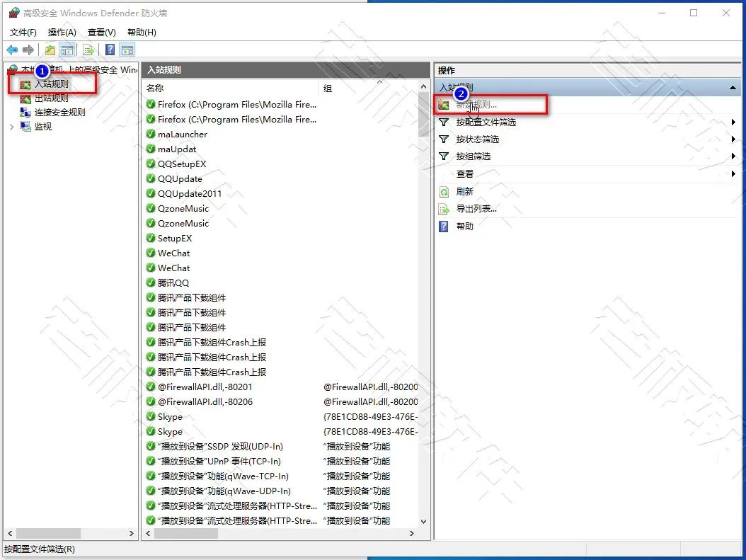Click the show/hide action pane toolbar icon
The width and height of the screenshot is (746, 560).
point(126,50)
